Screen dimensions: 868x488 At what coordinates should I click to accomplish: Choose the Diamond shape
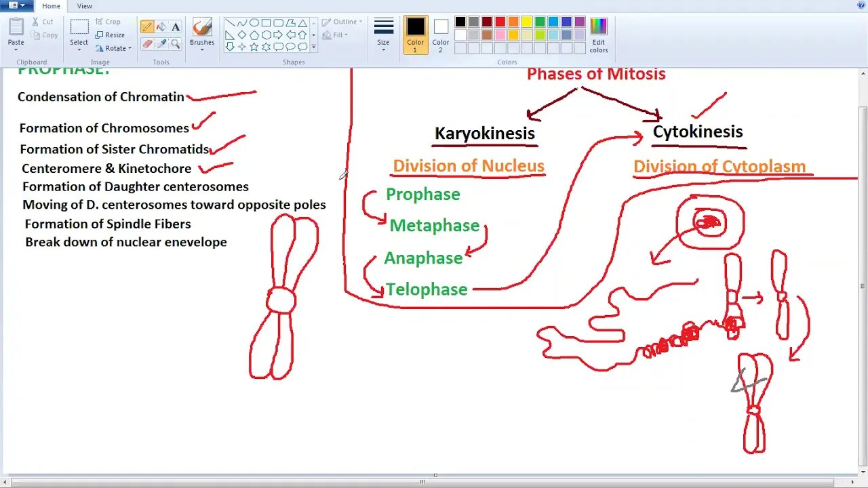(242, 35)
